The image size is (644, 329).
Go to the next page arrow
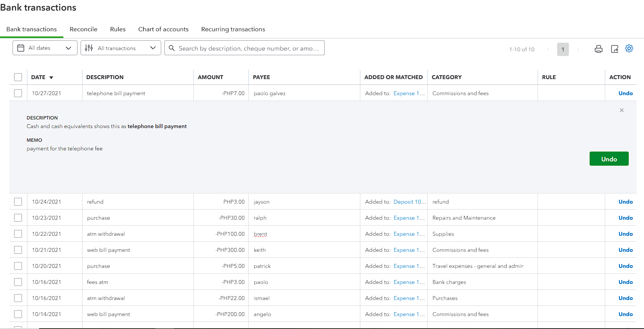(x=578, y=49)
